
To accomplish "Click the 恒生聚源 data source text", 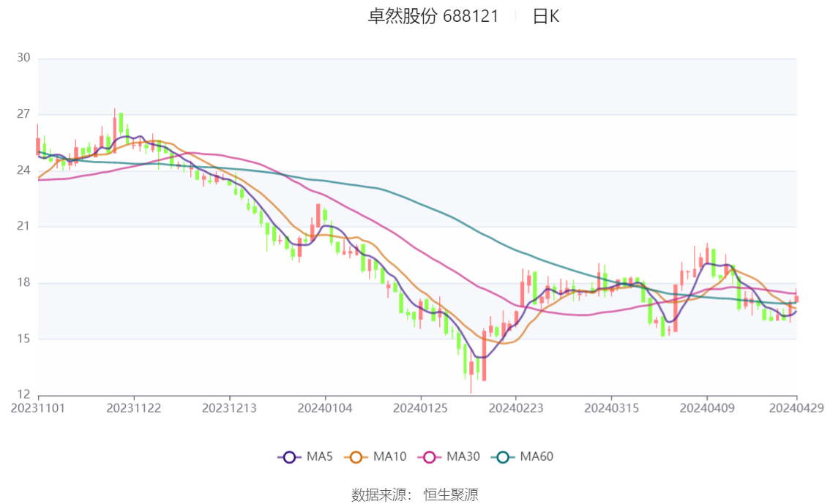I will [451, 495].
